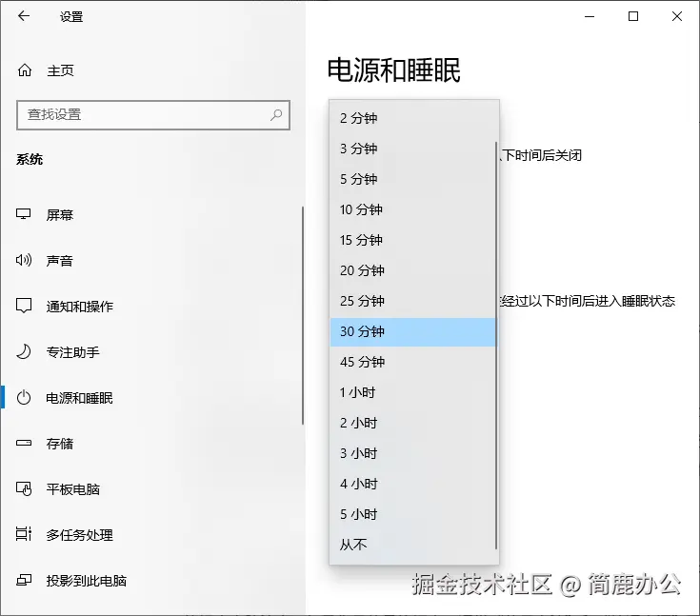Click the 通知和操作 message icon
Screen dimensions: 700x616
(24, 306)
